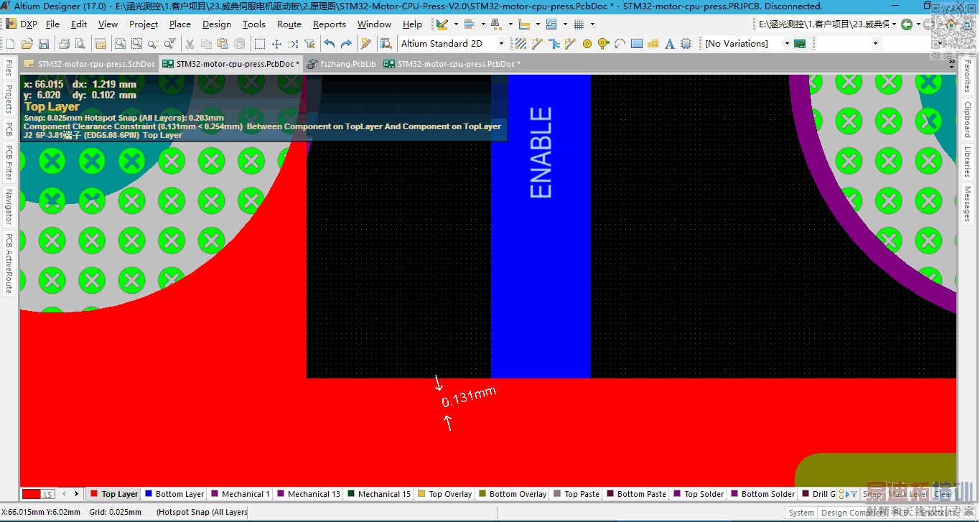Screen dimensions: 980x522
Task: Paste from clipboard icon
Action: coord(223,44)
